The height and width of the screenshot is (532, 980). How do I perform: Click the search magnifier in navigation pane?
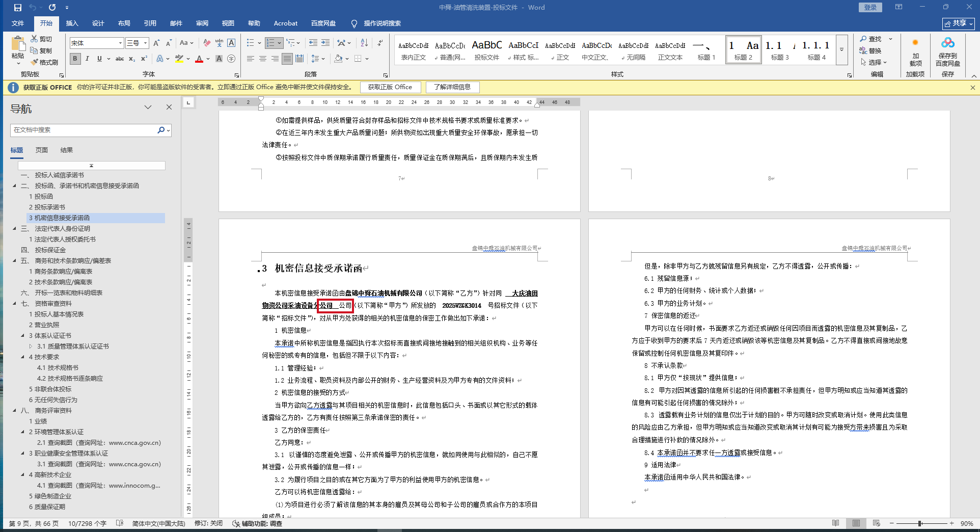click(x=161, y=130)
